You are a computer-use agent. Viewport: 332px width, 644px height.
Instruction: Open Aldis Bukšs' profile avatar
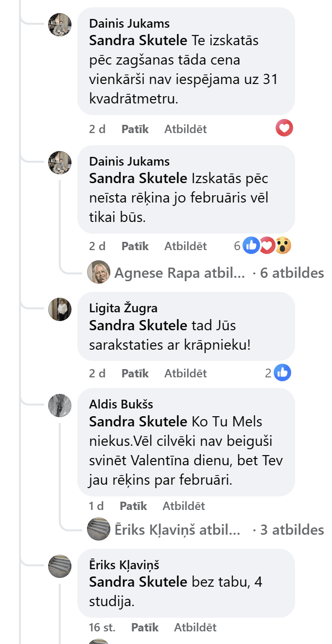click(x=60, y=405)
